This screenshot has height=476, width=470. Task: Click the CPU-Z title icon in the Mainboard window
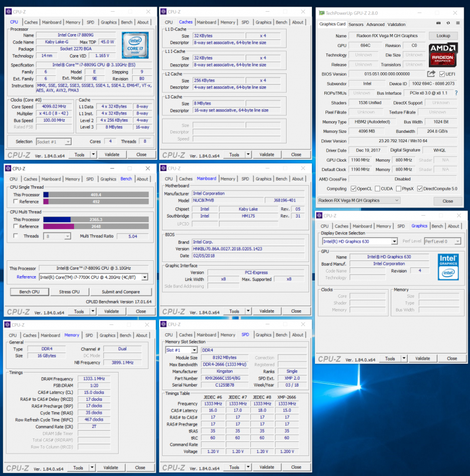[163, 168]
